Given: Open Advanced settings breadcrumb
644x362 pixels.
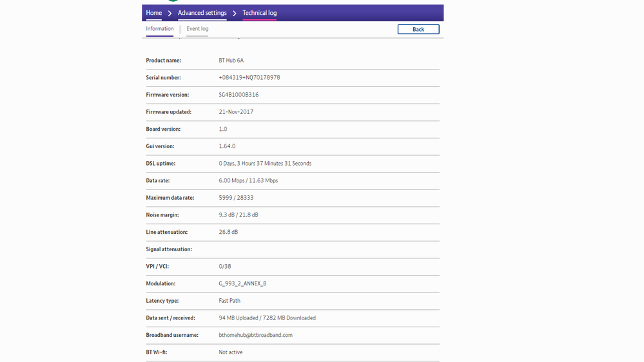Looking at the screenshot, I should pyautogui.click(x=202, y=13).
